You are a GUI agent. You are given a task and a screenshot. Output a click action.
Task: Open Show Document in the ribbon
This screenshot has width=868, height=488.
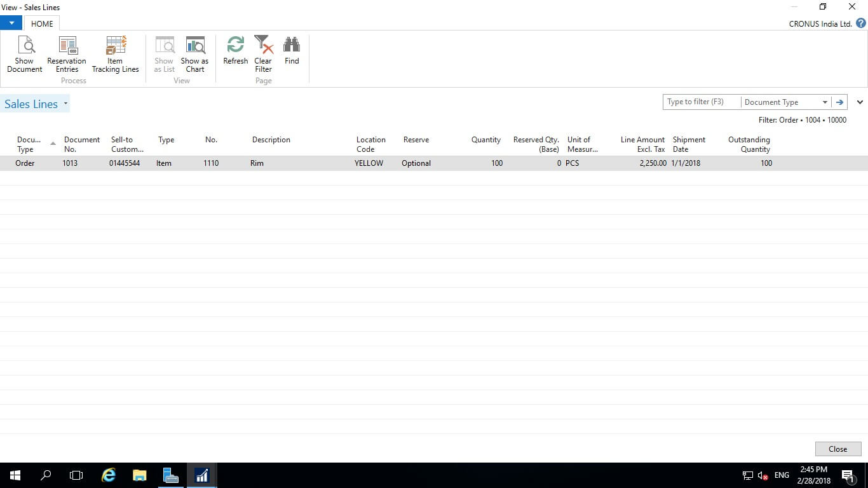click(x=25, y=54)
